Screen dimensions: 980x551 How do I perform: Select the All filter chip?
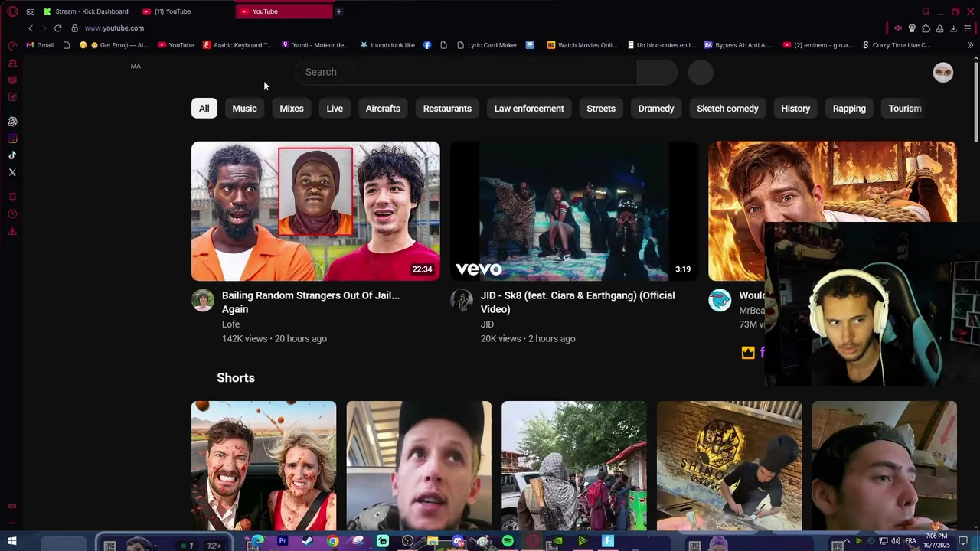point(204,109)
